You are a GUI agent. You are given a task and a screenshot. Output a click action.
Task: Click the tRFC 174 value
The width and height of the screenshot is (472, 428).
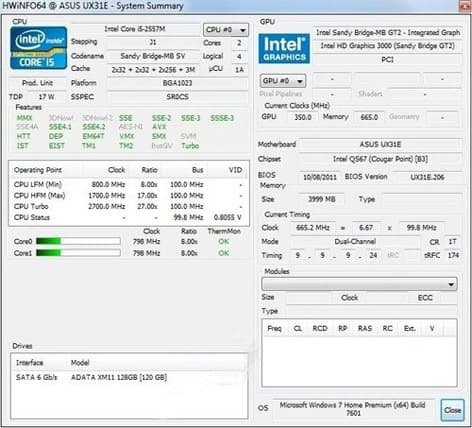click(453, 256)
